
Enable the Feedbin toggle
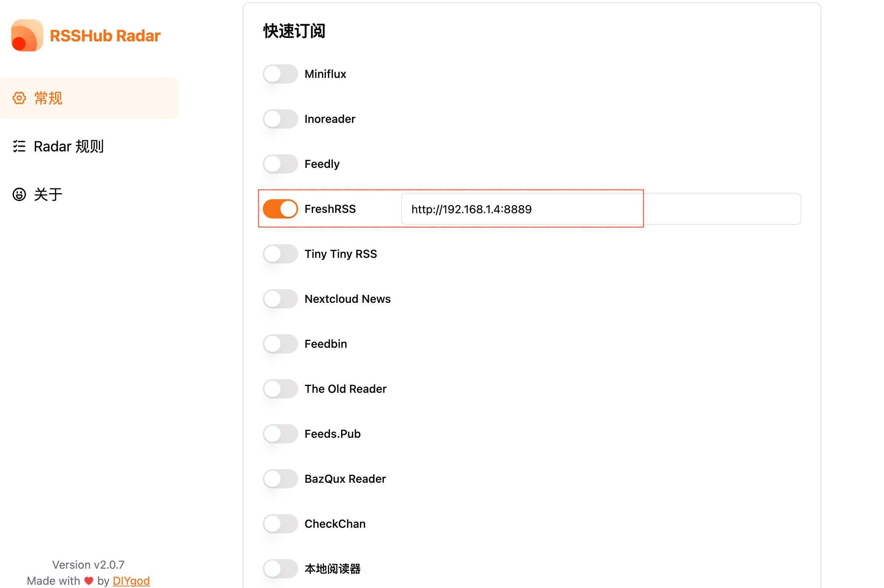click(280, 344)
